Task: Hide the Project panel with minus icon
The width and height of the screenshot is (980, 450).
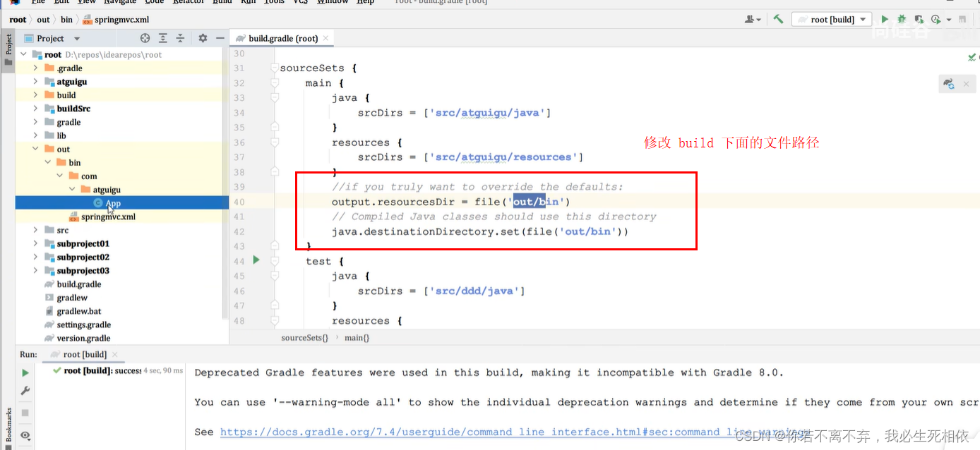Action: (x=219, y=38)
